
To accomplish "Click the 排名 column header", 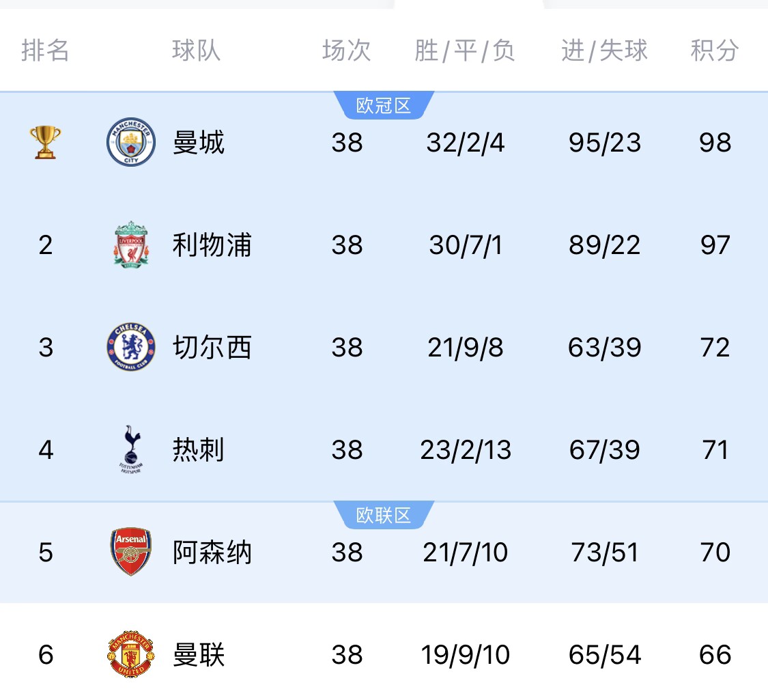I will 45,51.
